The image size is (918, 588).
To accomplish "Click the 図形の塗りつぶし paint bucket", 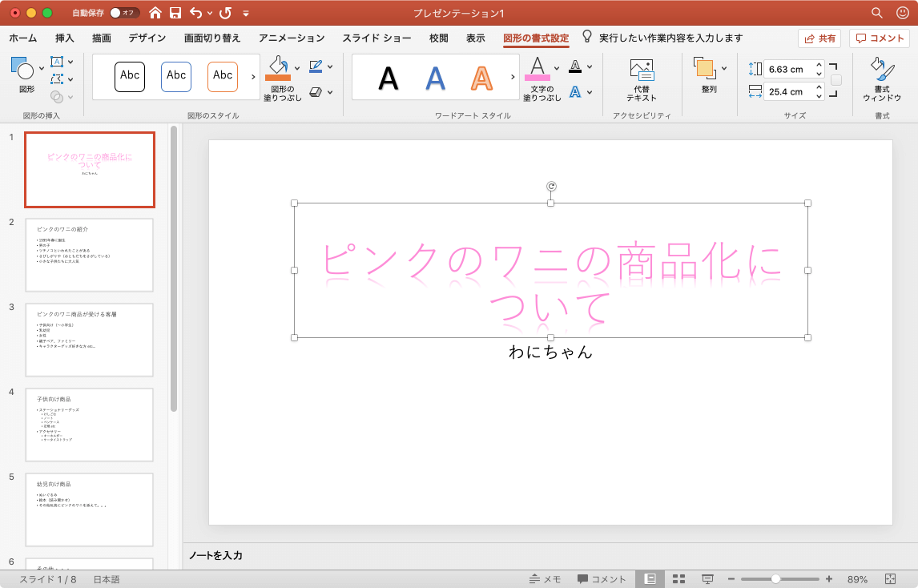I will (x=277, y=67).
